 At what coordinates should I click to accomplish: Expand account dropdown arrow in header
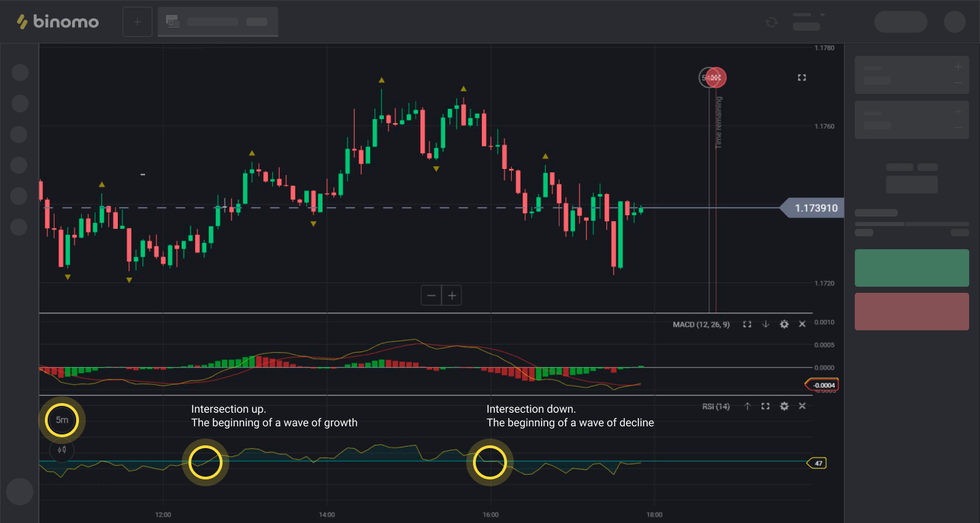pos(822,15)
